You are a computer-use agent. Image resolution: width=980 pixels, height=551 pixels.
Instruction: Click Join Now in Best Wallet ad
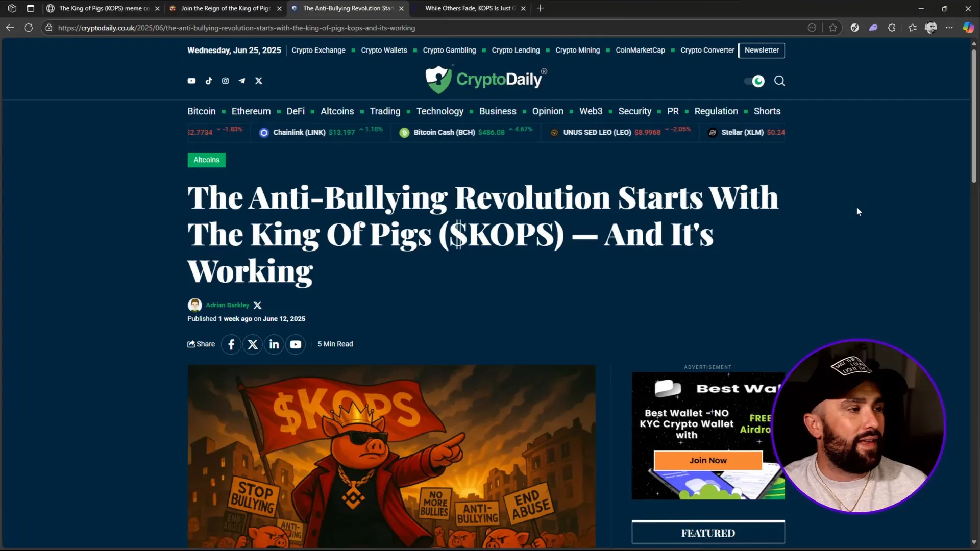(x=708, y=461)
